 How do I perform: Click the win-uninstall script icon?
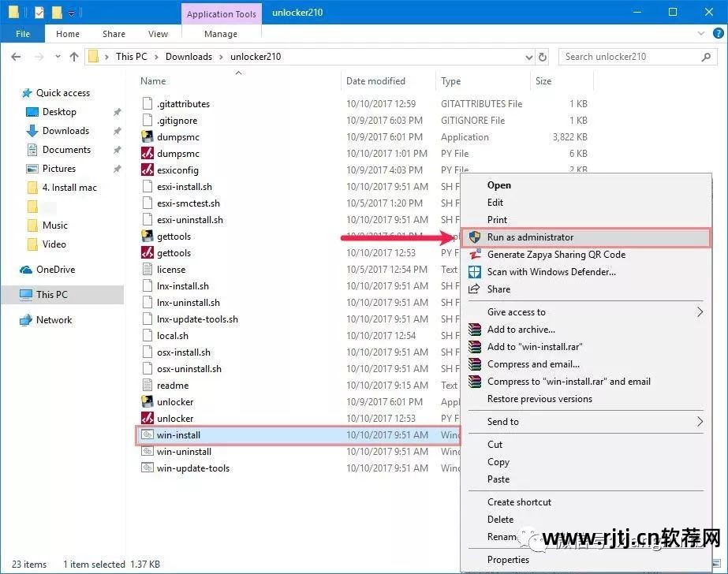pyautogui.click(x=147, y=451)
